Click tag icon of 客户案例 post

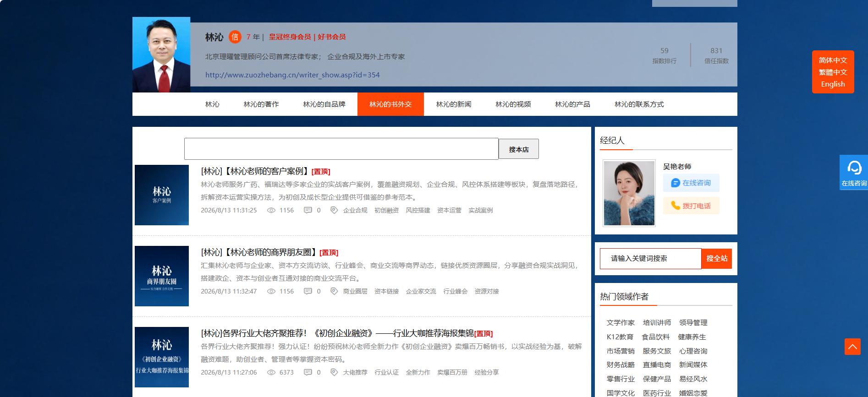[x=334, y=210]
